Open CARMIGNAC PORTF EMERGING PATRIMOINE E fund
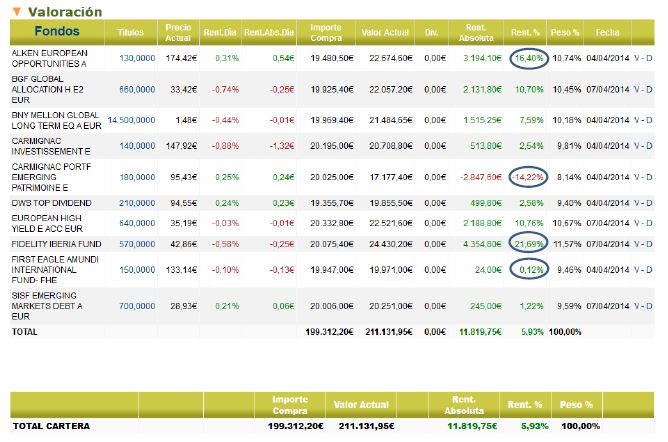This screenshot has height=442, width=668. pos(51,177)
